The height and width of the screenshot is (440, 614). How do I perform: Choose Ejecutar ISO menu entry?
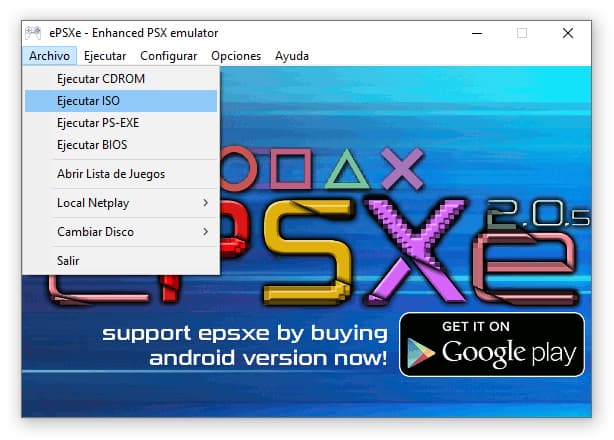pos(89,101)
